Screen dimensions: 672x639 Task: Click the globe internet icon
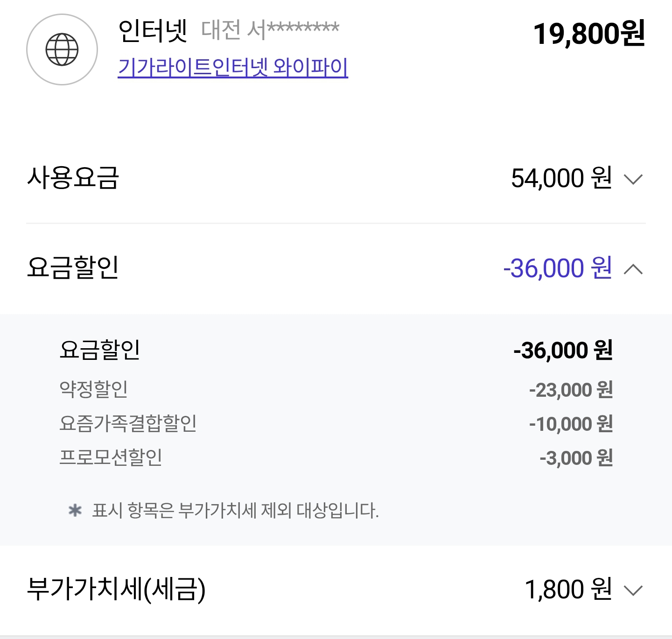(x=62, y=49)
